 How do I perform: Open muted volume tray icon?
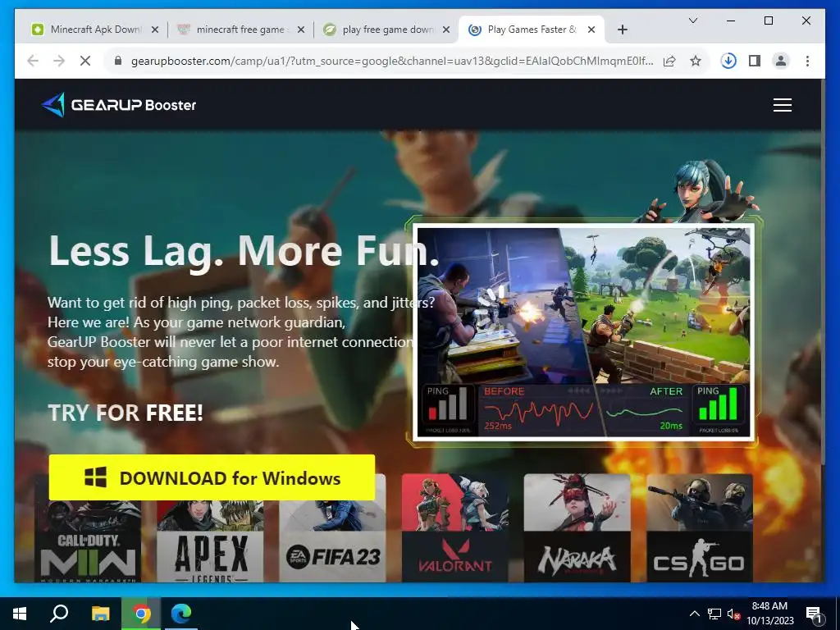(x=733, y=614)
